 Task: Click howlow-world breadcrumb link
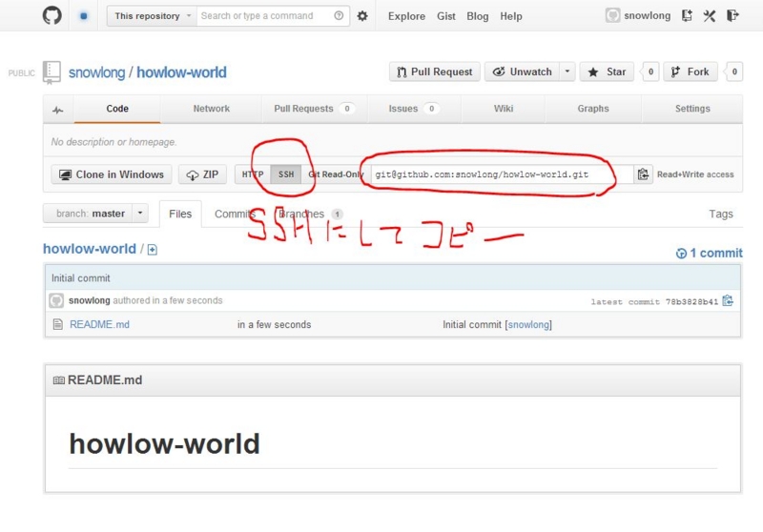pyautogui.click(x=90, y=249)
